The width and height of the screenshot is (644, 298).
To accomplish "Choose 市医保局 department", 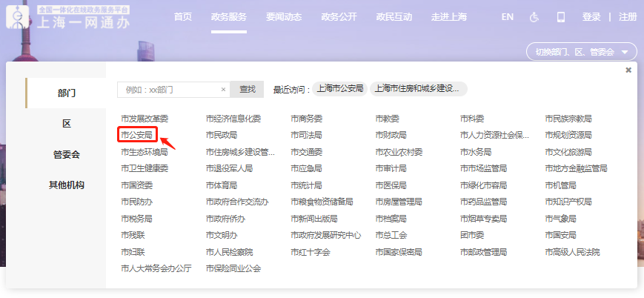I will 391,185.
